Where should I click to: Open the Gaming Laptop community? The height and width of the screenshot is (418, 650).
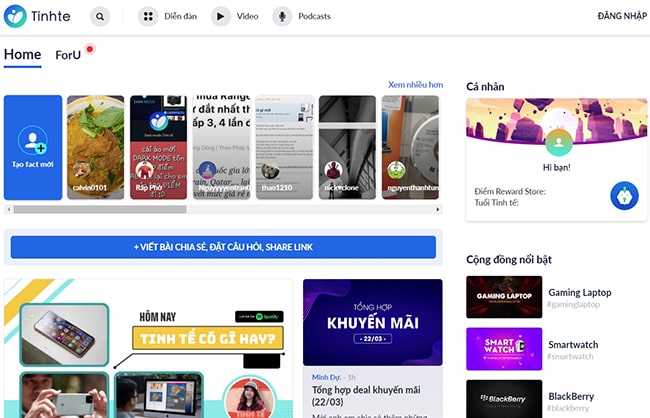click(504, 297)
